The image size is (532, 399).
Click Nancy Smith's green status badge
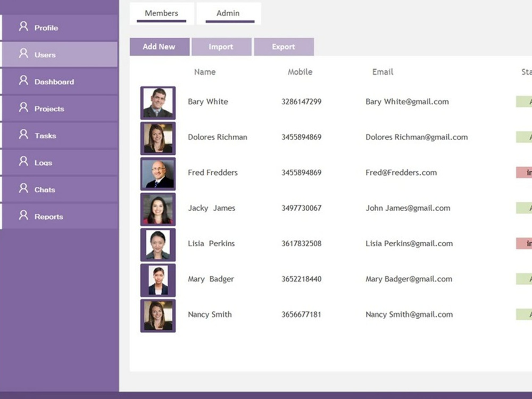pyautogui.click(x=524, y=314)
